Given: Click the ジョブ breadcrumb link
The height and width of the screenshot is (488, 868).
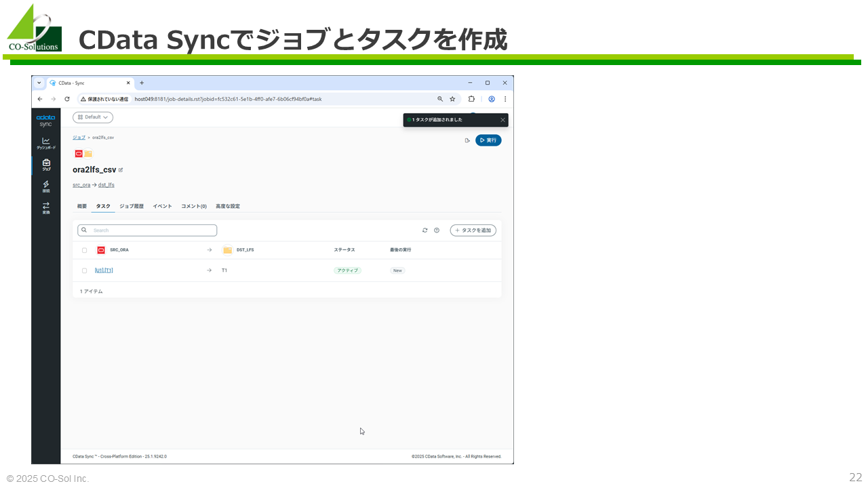Looking at the screenshot, I should (x=79, y=138).
